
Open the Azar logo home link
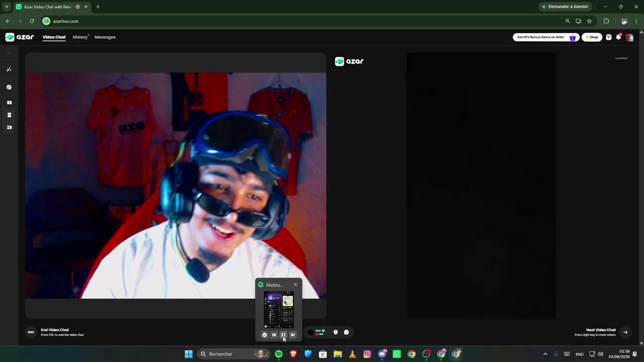(x=20, y=37)
